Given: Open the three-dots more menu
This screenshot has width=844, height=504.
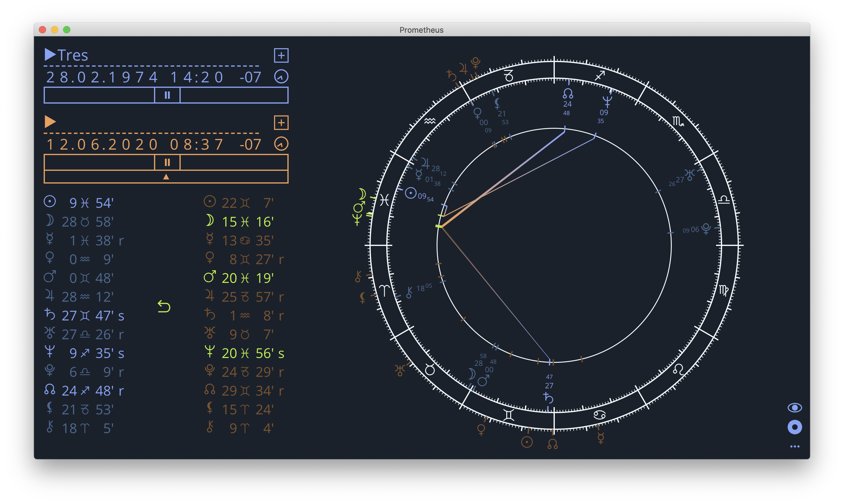Looking at the screenshot, I should [794, 446].
